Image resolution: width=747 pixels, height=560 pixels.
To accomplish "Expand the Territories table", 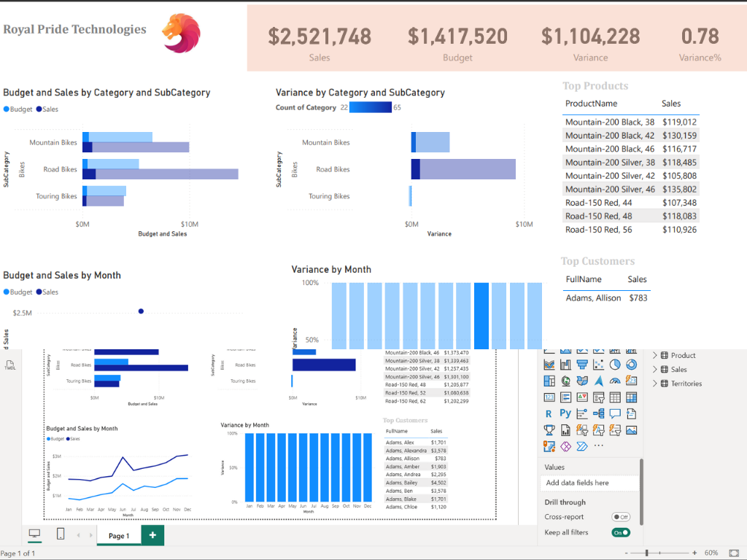I will pos(654,384).
